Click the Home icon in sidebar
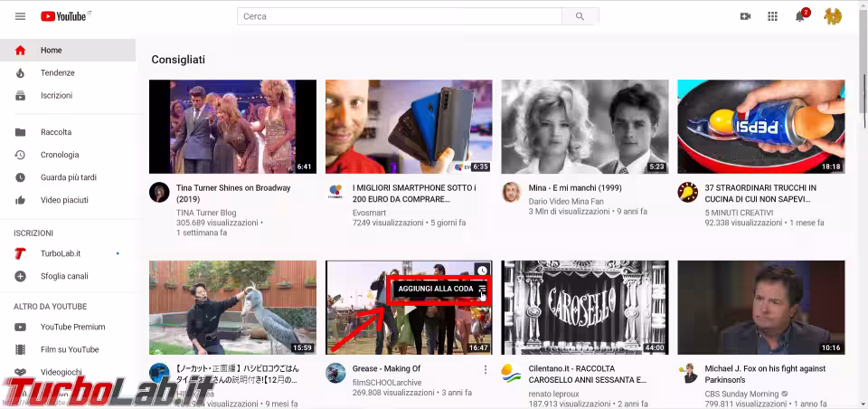The height and width of the screenshot is (409, 868). (21, 51)
